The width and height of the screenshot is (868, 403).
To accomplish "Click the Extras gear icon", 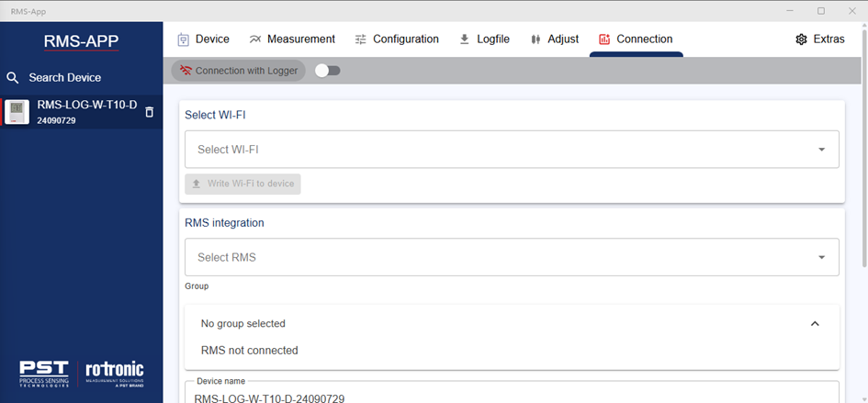I will point(801,39).
